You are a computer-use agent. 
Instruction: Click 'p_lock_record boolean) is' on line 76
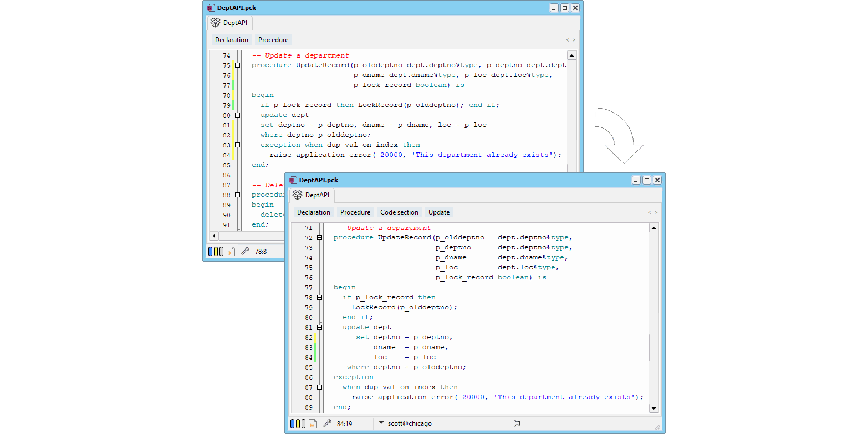coord(491,278)
